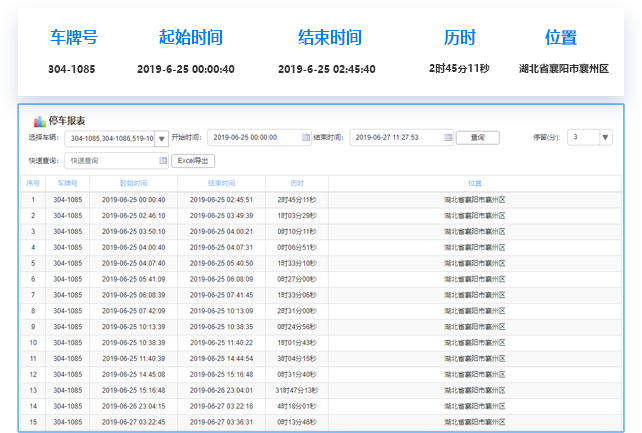The image size is (642, 433).
Task: Click the large 起始时间 heading in summary card
Action: pyautogui.click(x=191, y=37)
